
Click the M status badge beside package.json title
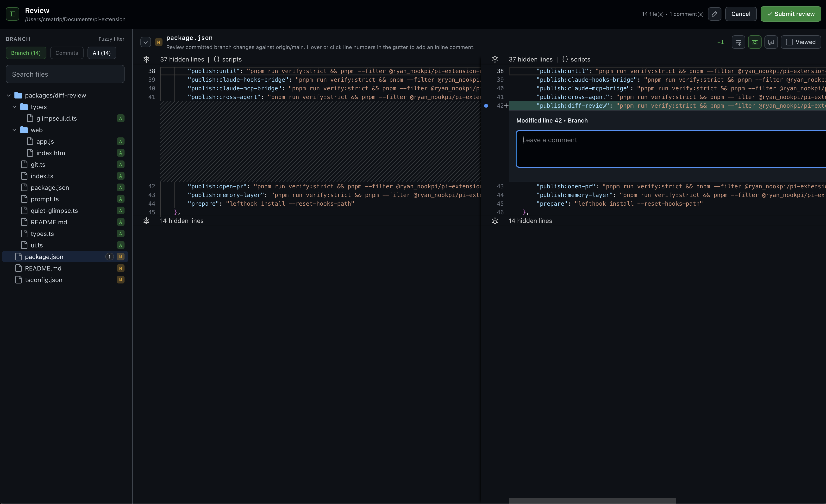click(x=159, y=42)
